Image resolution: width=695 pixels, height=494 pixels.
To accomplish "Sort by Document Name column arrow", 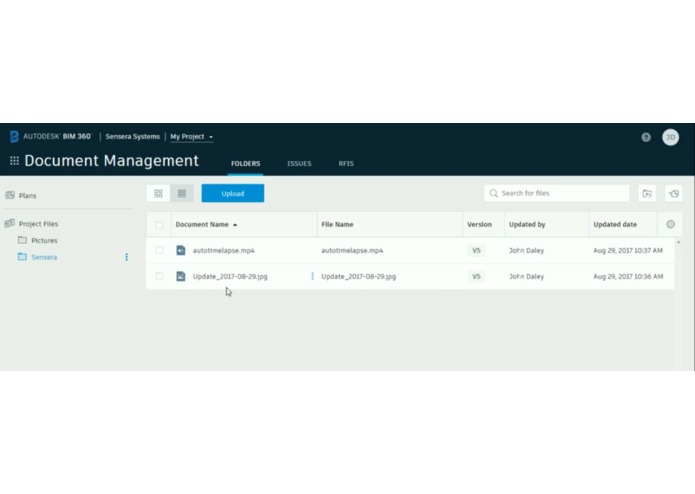I will (235, 225).
